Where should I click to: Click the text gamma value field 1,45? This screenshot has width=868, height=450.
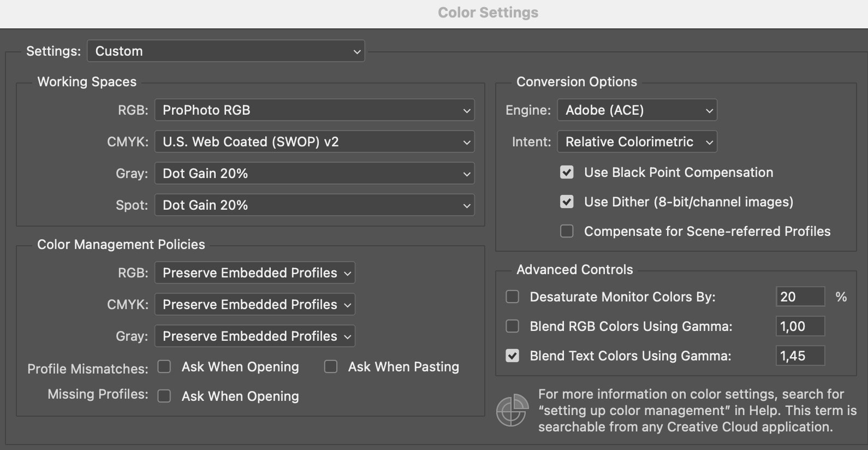coord(800,356)
